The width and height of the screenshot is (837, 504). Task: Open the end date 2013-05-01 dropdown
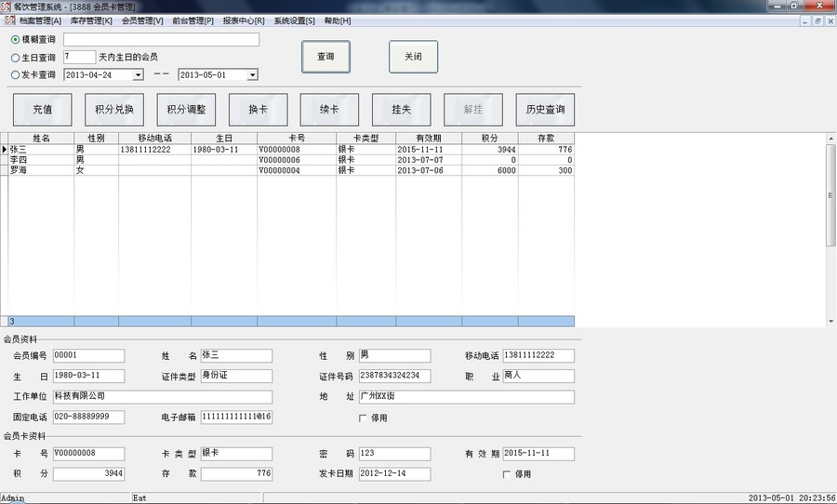[x=252, y=75]
